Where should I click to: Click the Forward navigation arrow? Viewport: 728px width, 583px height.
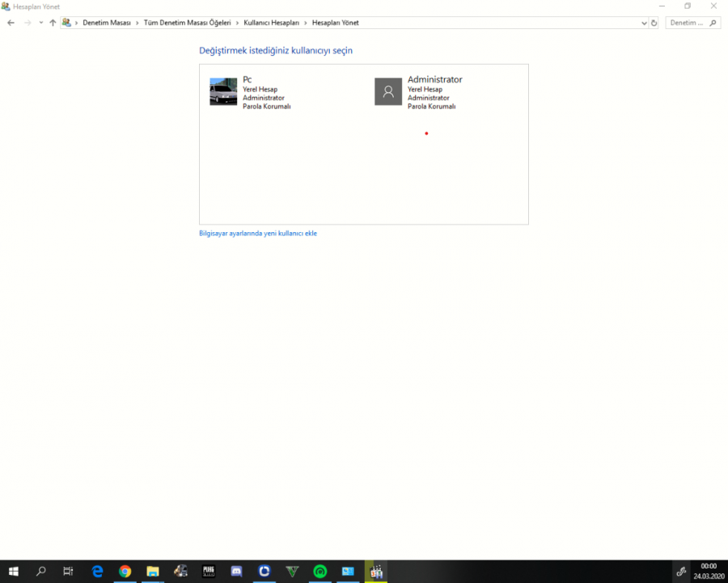tap(28, 23)
